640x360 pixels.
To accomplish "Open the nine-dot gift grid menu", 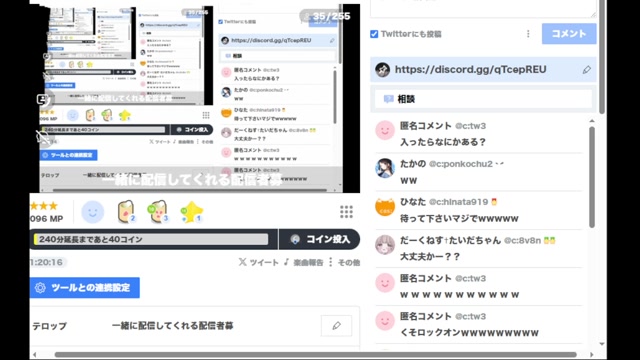I will [346, 212].
